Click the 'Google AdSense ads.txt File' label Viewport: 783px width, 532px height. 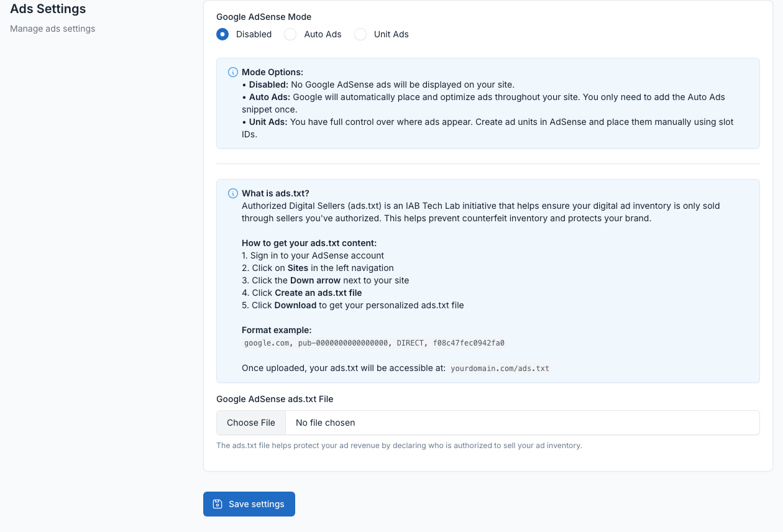(275, 399)
